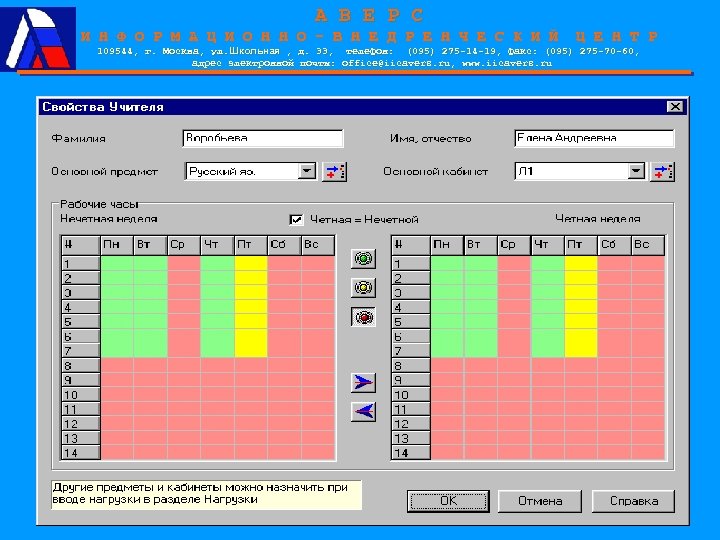This screenshot has width=720, height=540.
Task: Expand the Основной предмет dropdown arrow
Action: (307, 171)
